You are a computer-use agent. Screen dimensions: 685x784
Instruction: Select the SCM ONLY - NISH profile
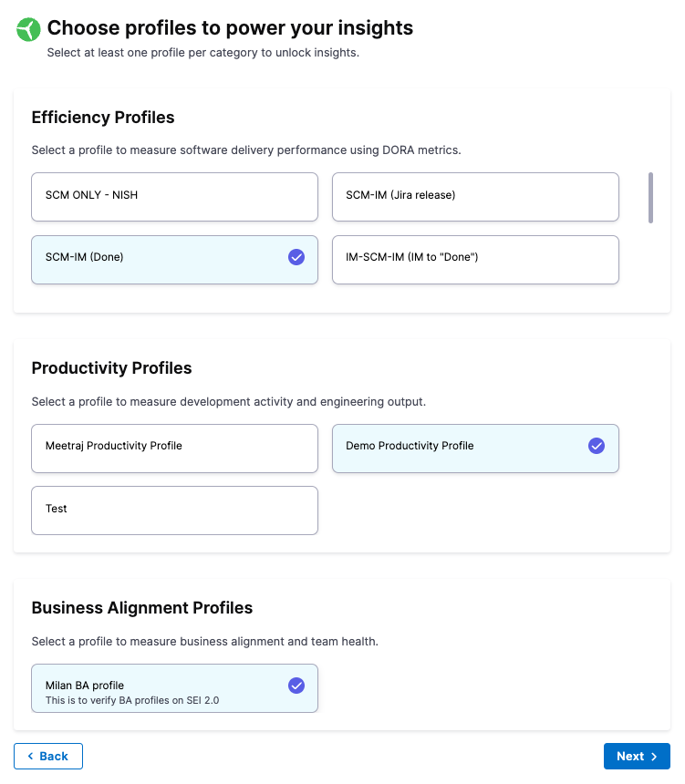pyautogui.click(x=174, y=196)
